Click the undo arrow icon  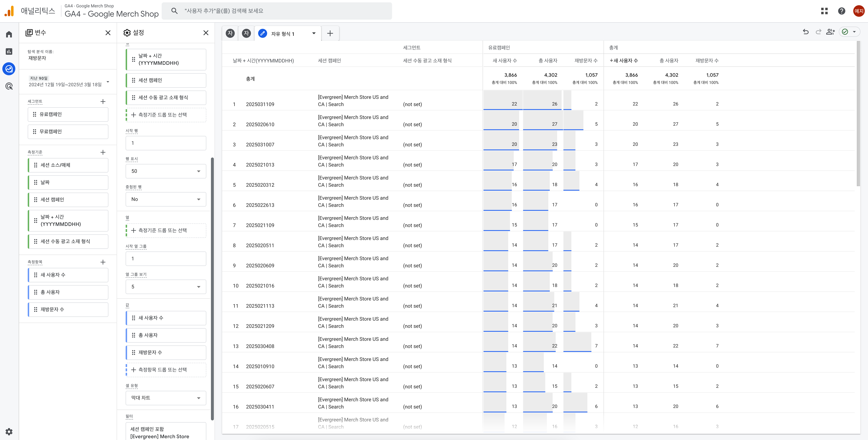tap(806, 32)
